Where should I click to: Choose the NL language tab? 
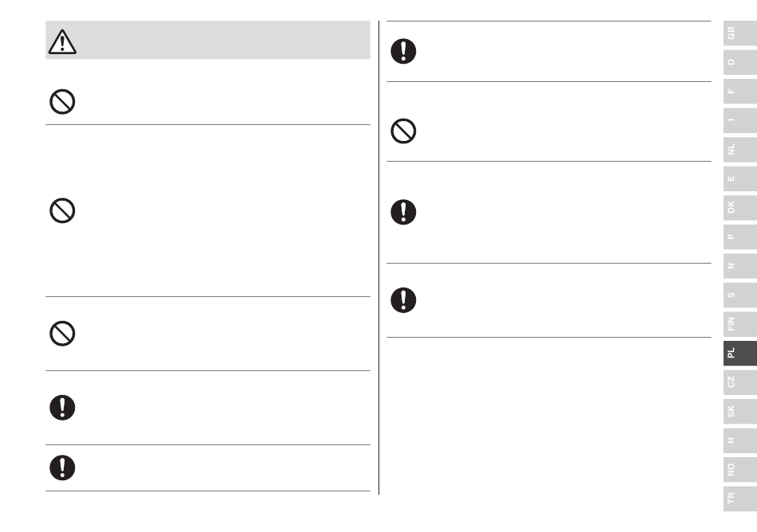point(740,150)
